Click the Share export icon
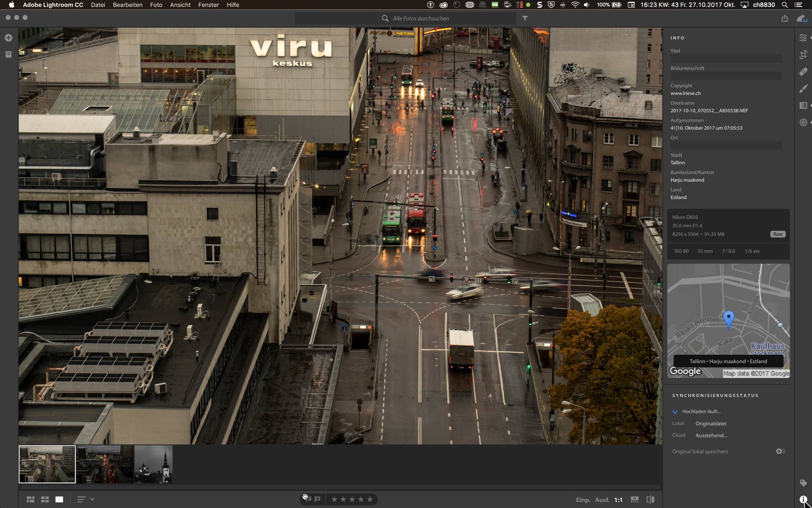The width and height of the screenshot is (812, 508). click(x=785, y=18)
